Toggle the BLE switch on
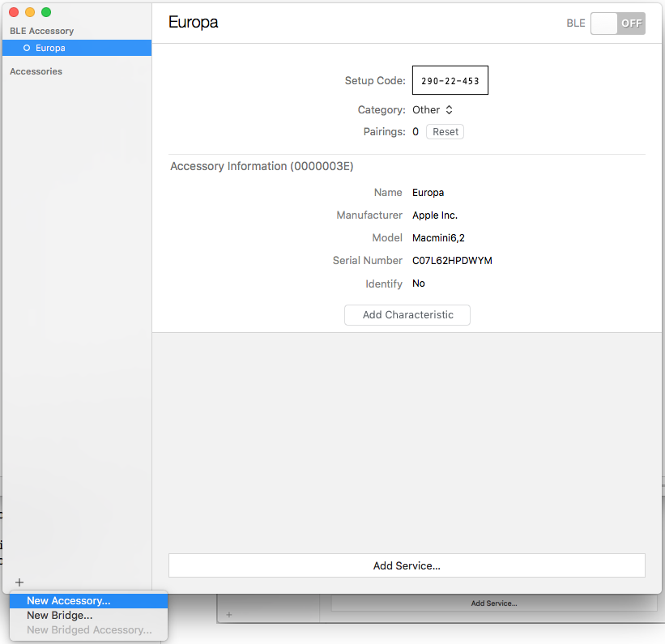The width and height of the screenshot is (665, 644). (617, 23)
